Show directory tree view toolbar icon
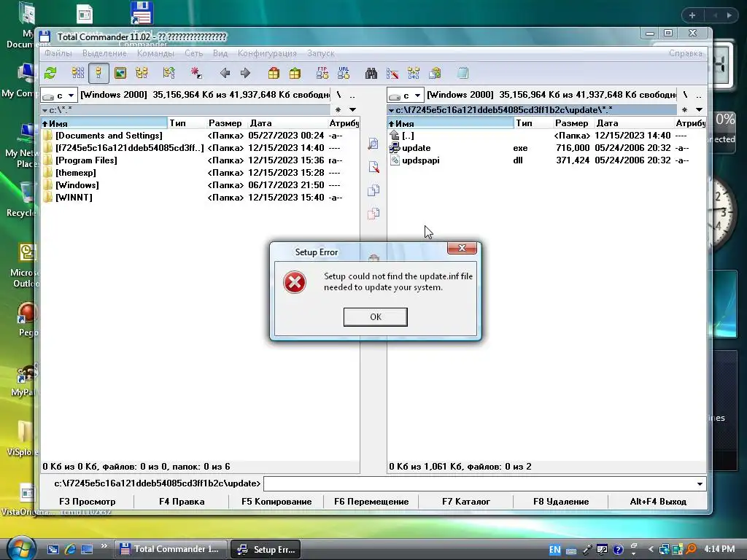 tap(142, 73)
